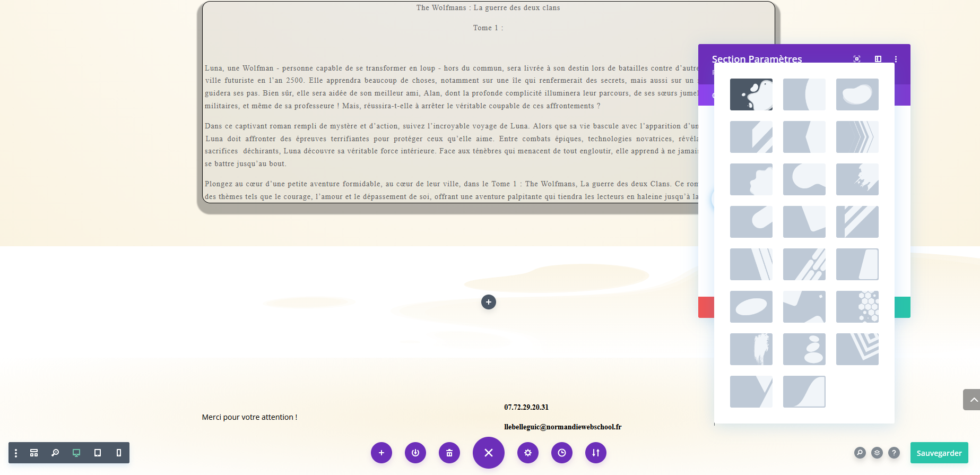Select the chevron arrows mask style
980x475 pixels.
[857, 137]
